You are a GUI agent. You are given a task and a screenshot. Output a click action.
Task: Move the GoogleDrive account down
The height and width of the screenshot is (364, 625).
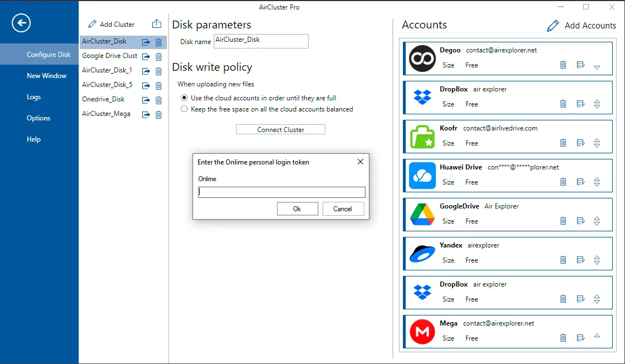597,224
